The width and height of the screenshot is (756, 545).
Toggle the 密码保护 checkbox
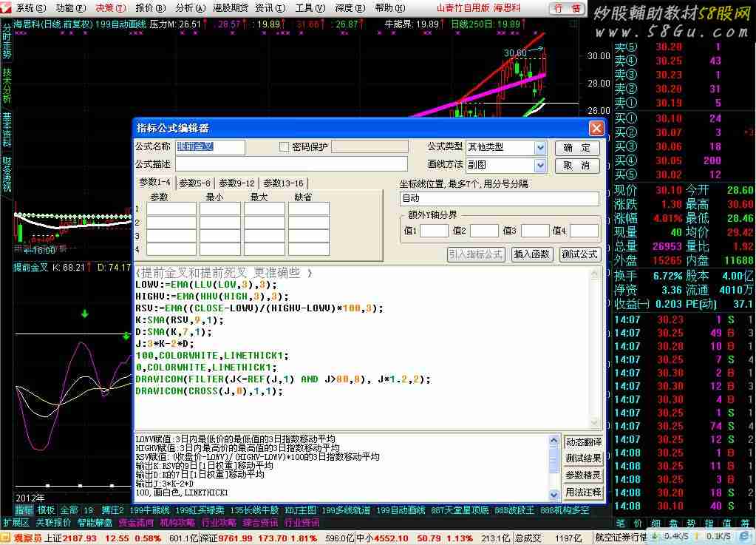click(284, 147)
